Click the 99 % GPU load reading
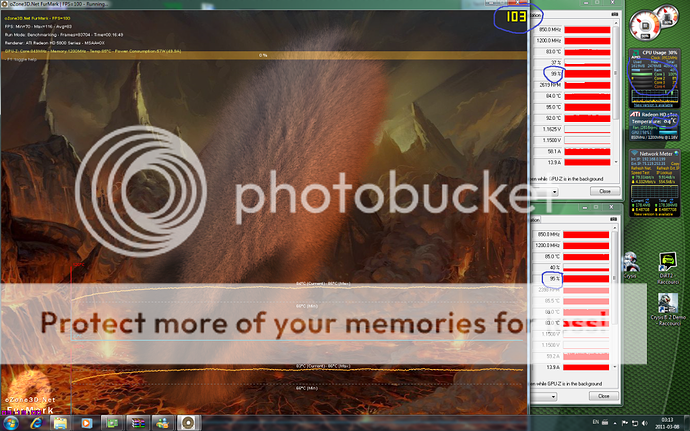690x431 pixels. tap(553, 74)
